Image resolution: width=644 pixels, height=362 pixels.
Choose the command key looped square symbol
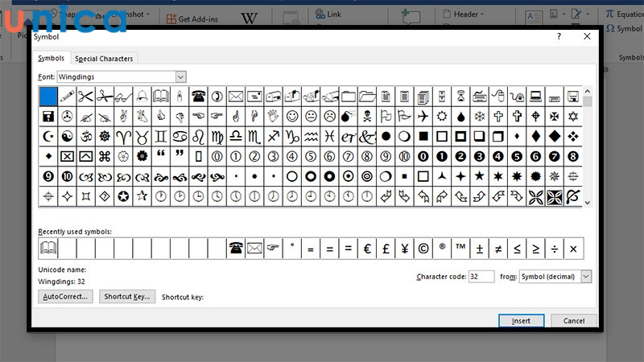(x=105, y=156)
